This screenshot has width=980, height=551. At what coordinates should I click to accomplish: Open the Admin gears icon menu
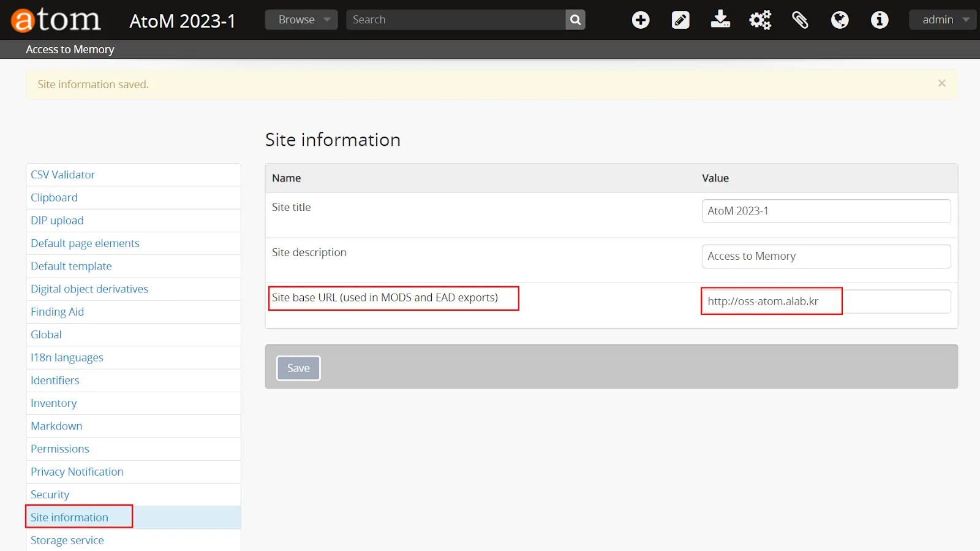pos(760,20)
